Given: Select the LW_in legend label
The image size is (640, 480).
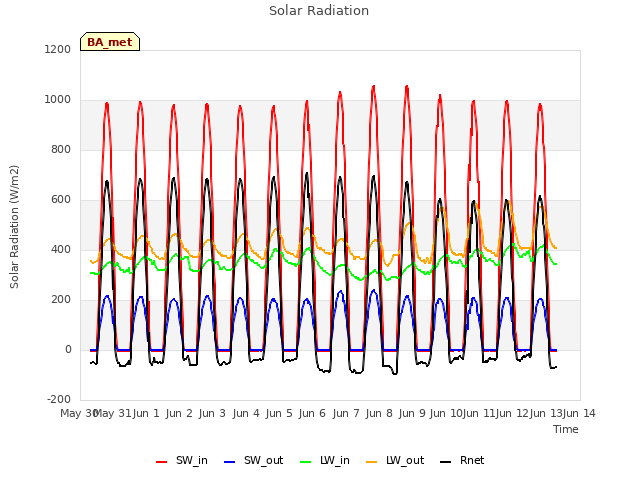Looking at the screenshot, I should pyautogui.click(x=335, y=460).
